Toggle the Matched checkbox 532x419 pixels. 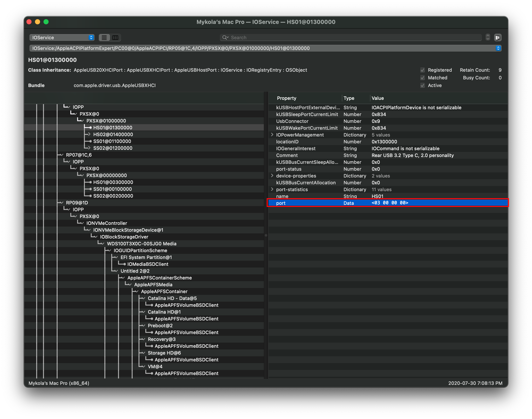tap(422, 78)
